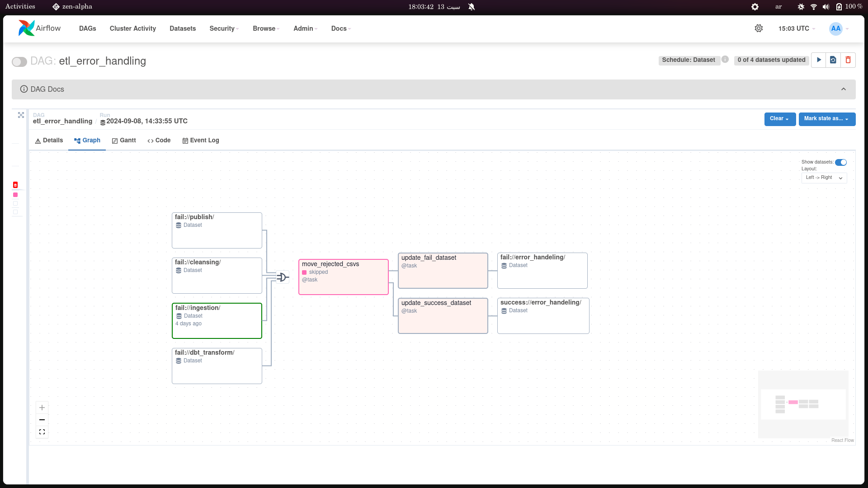Open the Layout Left -> Right dropdown
This screenshot has width=868, height=488.
(x=824, y=178)
